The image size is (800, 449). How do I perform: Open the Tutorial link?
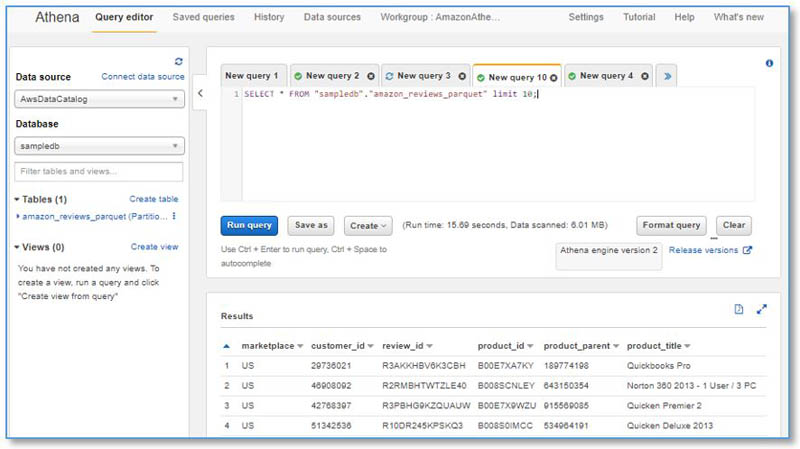pyautogui.click(x=639, y=17)
